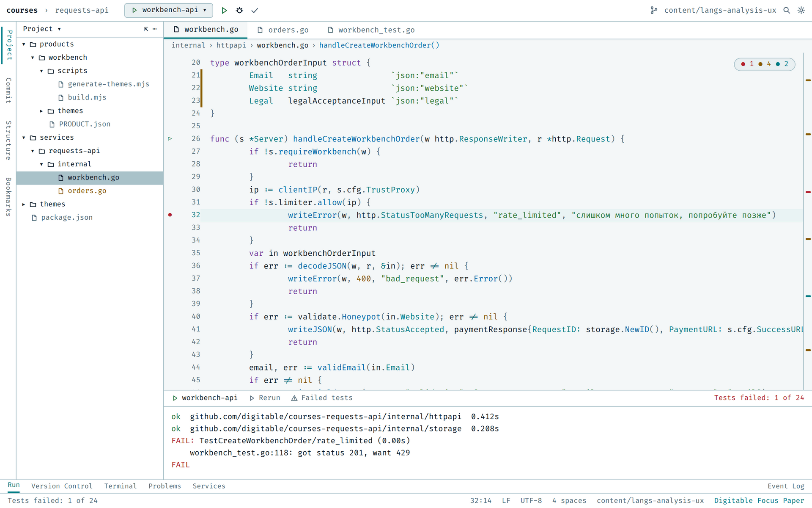Run the workbench-api configuration
The image size is (812, 508).
point(224,10)
